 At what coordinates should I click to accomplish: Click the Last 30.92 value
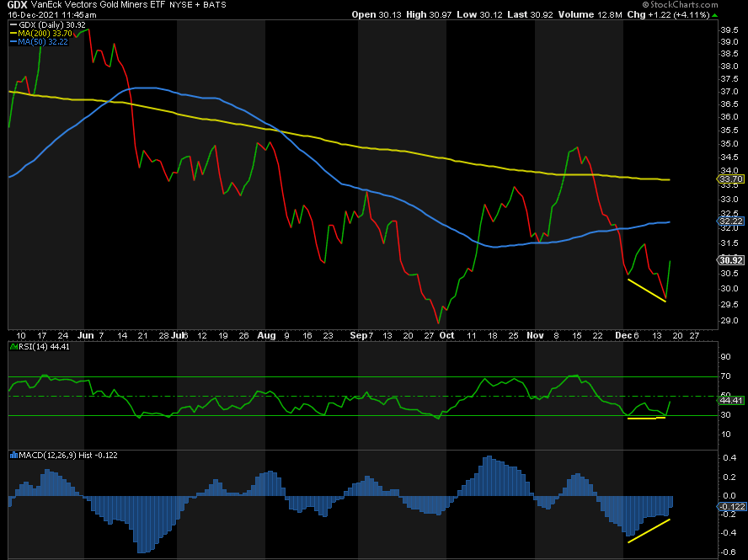pos(530,15)
